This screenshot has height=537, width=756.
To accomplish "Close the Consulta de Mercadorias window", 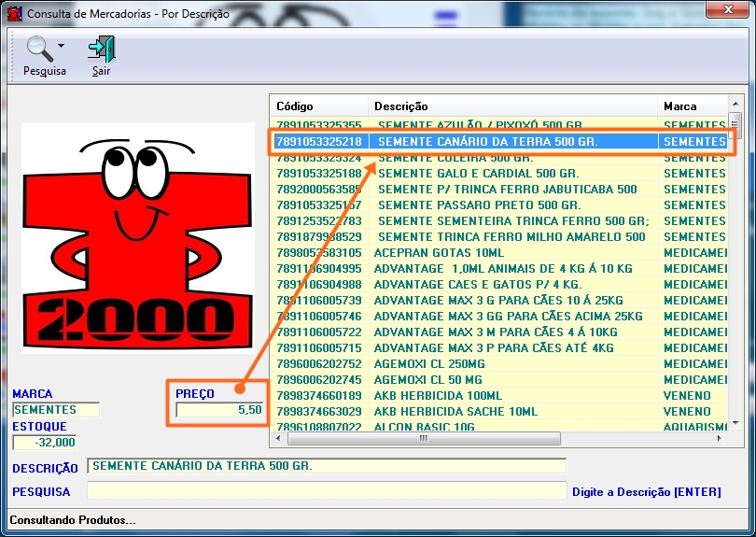I will click(x=728, y=9).
